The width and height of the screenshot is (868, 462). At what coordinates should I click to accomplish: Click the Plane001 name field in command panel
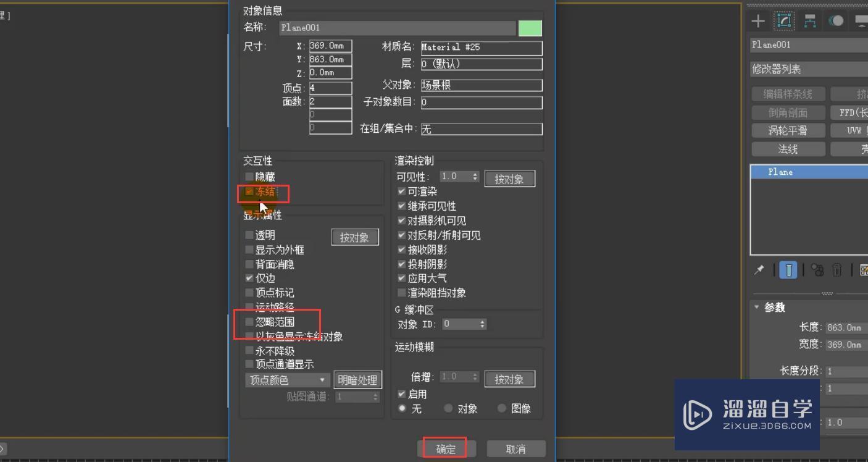[809, 45]
